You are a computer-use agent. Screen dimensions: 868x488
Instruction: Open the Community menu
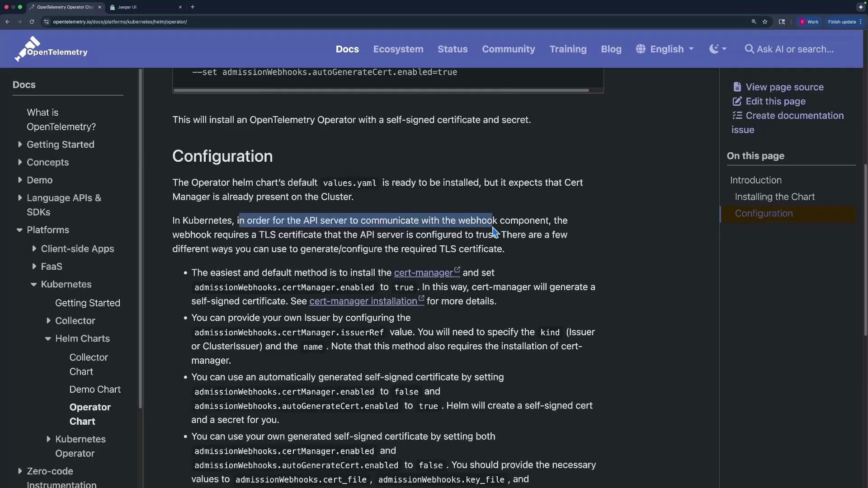[509, 49]
